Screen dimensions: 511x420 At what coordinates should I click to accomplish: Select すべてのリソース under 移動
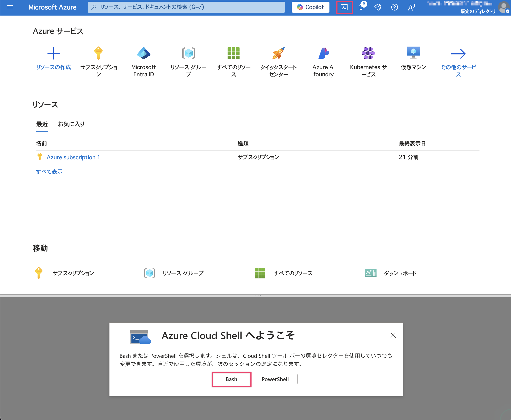click(293, 273)
